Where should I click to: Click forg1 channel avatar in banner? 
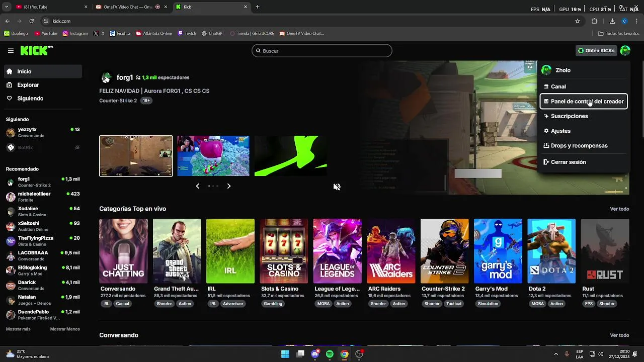(106, 77)
